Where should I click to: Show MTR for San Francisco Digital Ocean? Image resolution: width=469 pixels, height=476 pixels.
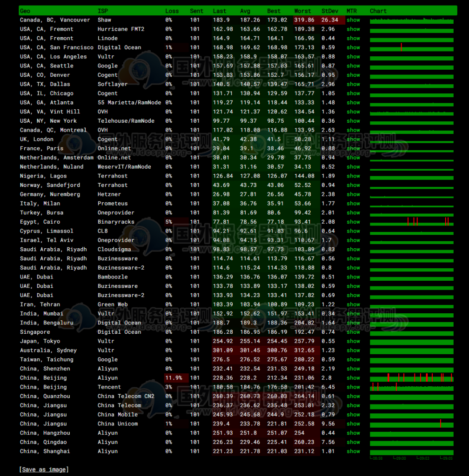pyautogui.click(x=353, y=47)
